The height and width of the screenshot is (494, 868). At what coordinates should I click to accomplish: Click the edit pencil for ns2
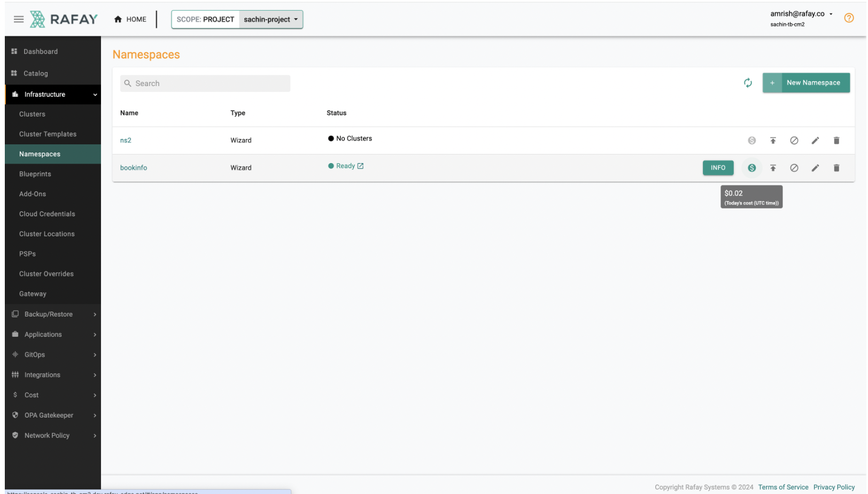[815, 141]
